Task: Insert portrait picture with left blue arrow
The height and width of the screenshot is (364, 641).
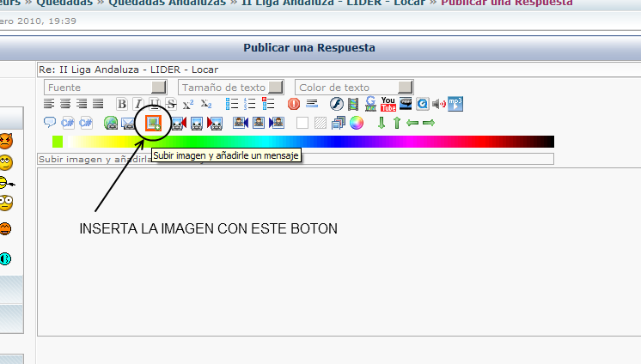Action: [277, 123]
